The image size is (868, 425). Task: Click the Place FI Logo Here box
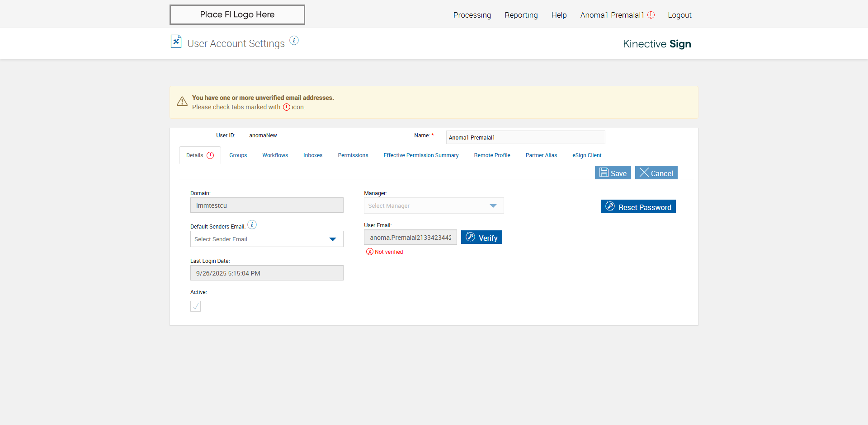point(237,14)
